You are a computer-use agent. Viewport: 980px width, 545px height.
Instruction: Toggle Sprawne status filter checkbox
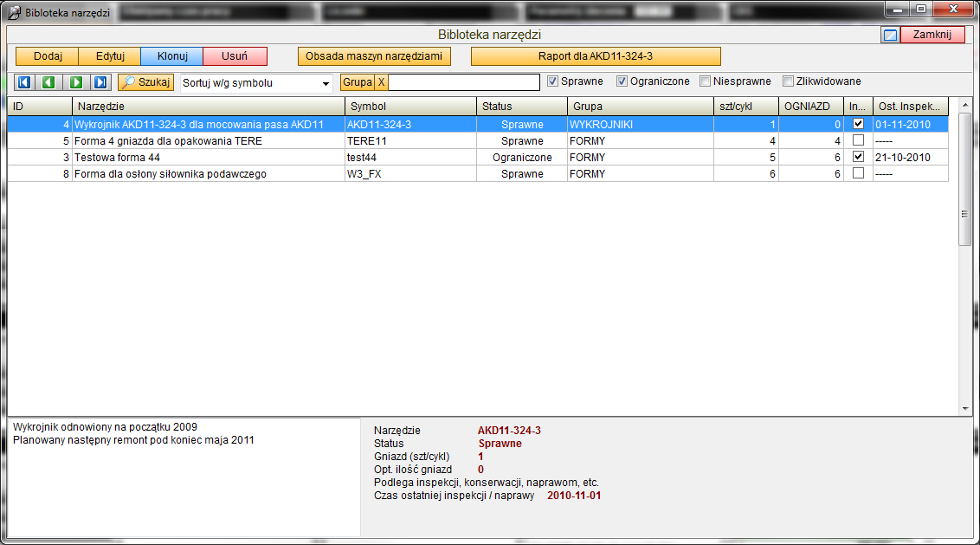pyautogui.click(x=552, y=81)
